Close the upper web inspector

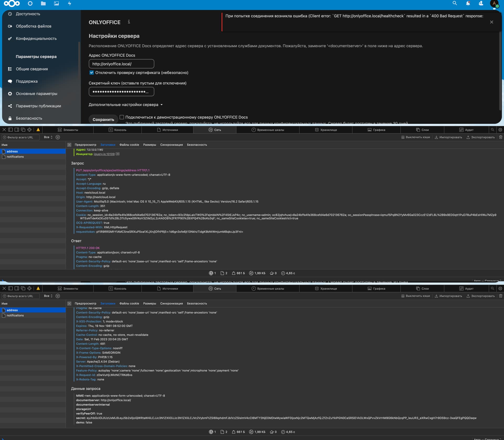point(4,130)
